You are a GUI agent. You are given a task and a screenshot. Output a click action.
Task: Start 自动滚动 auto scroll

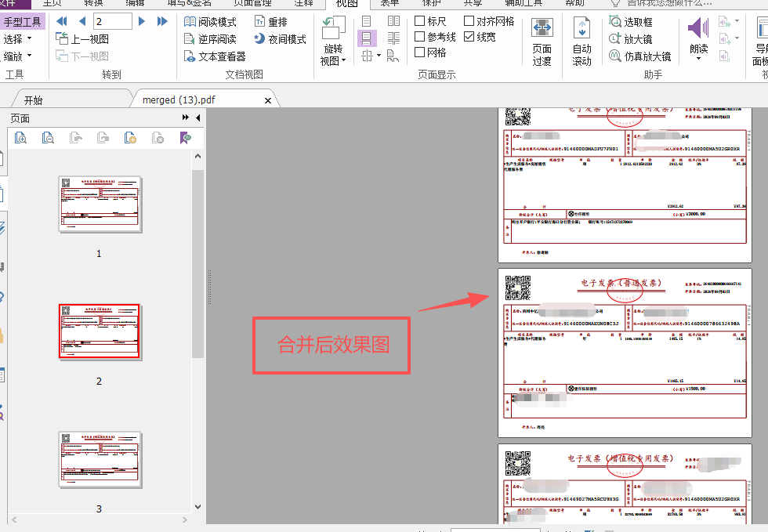[581, 42]
